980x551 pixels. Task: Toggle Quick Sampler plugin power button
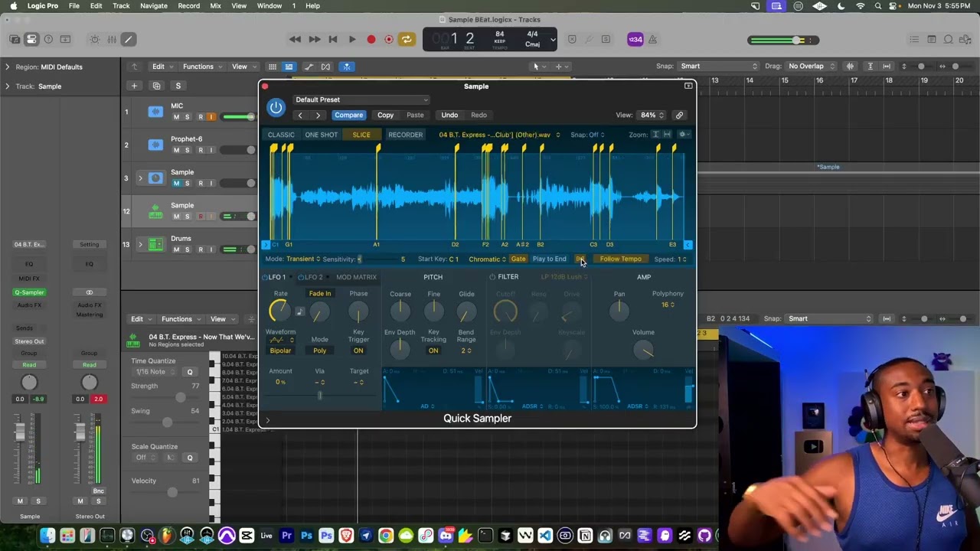pyautogui.click(x=276, y=107)
